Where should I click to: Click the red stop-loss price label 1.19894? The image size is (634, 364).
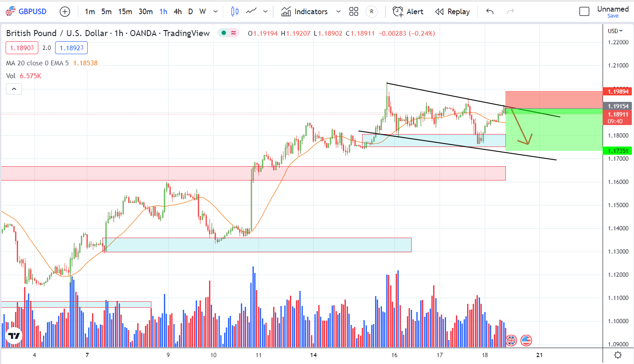click(x=618, y=91)
